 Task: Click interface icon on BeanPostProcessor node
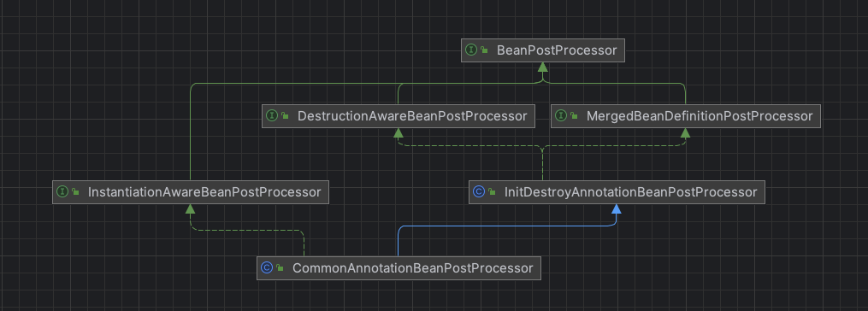[471, 50]
